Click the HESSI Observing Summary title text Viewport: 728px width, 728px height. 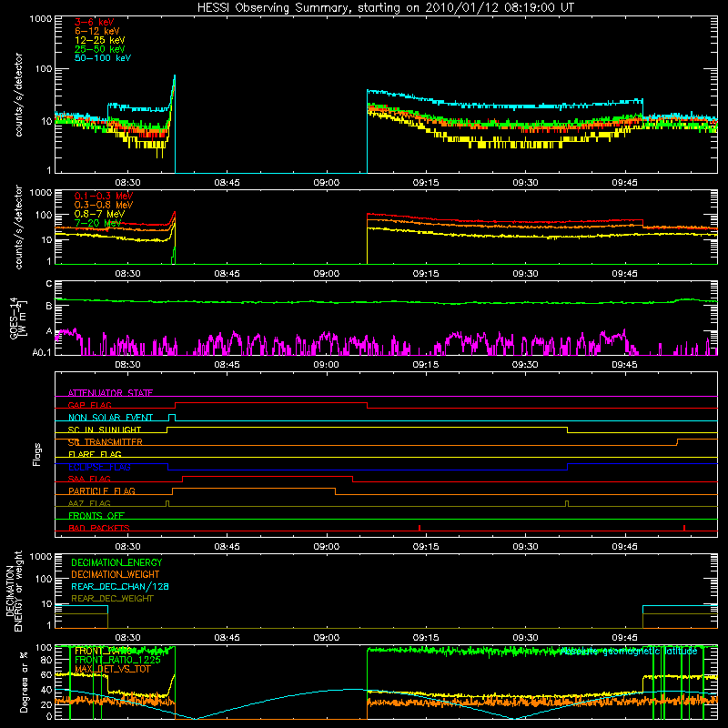pos(386,8)
